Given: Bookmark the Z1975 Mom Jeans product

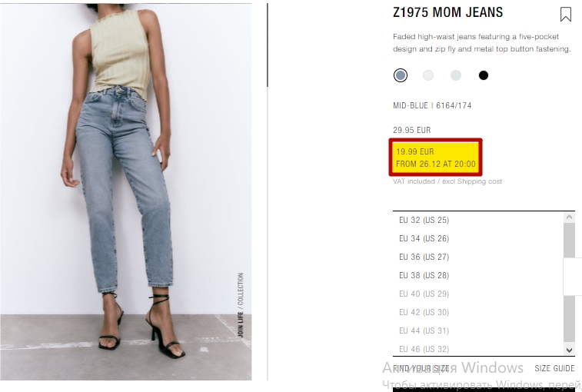Looking at the screenshot, I should point(565,15).
